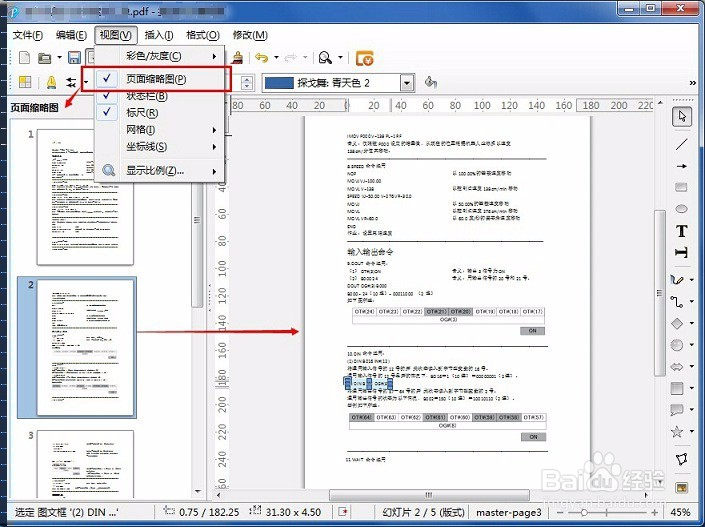This screenshot has width=705, height=527.
Task: Click the blue color swatch in fill box
Action: (279, 83)
